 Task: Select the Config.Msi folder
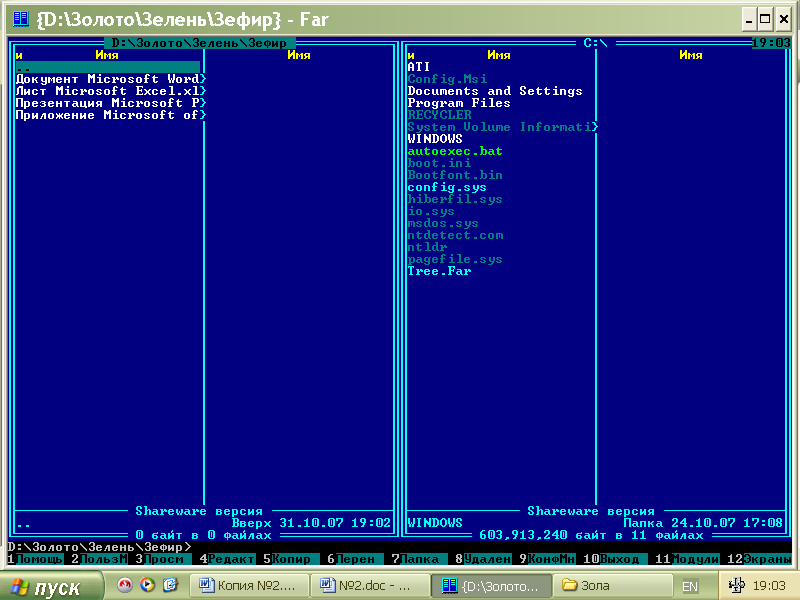click(447, 79)
